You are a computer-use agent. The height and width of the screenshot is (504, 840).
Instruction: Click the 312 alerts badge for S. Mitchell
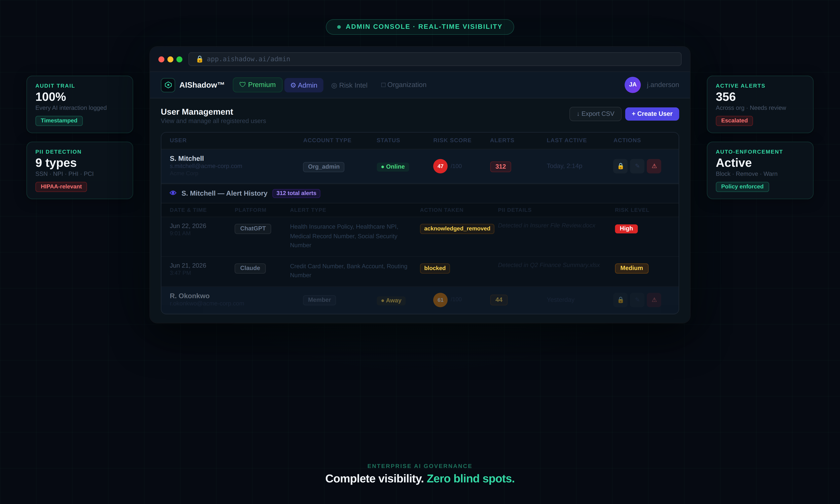tap(500, 166)
